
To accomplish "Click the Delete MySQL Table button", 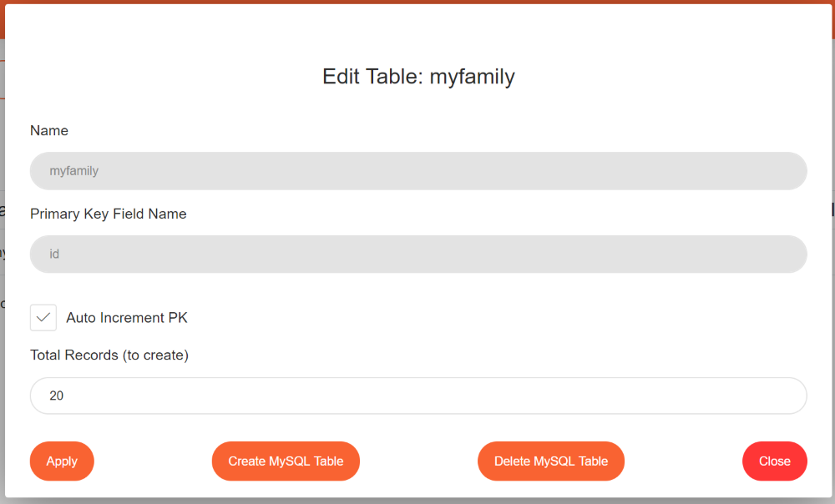I will tap(551, 461).
